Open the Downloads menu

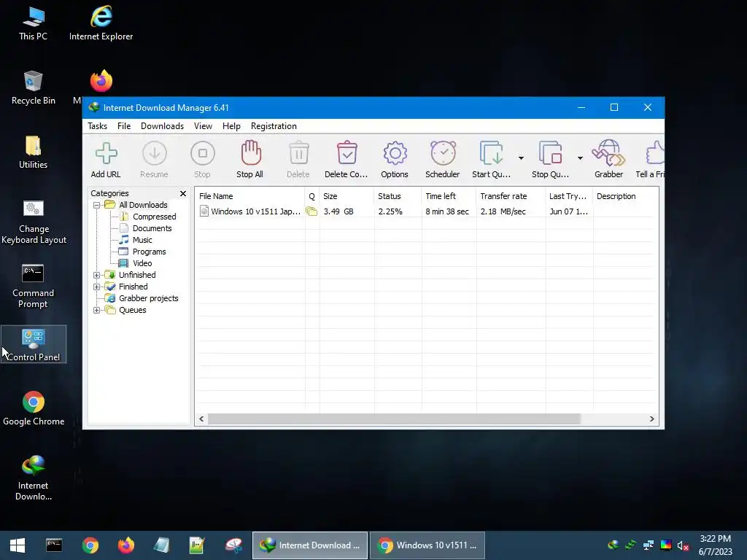162,126
